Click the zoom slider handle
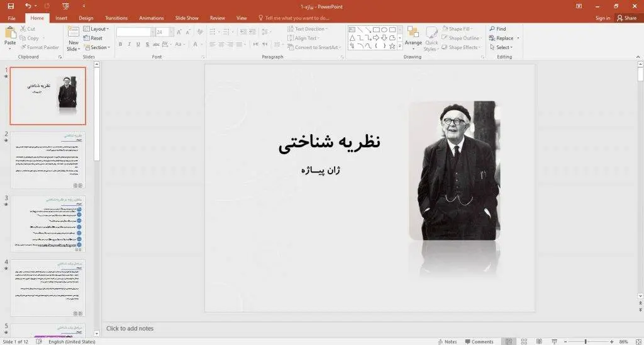 click(x=586, y=342)
